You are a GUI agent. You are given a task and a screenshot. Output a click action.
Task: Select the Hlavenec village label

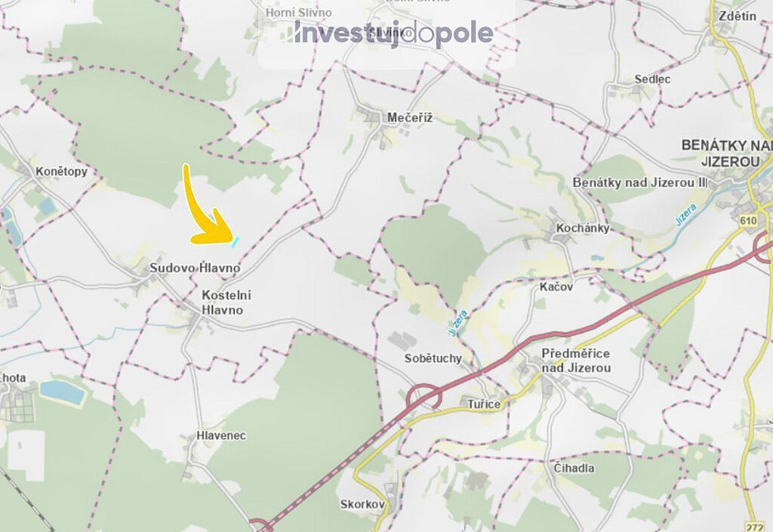221,435
